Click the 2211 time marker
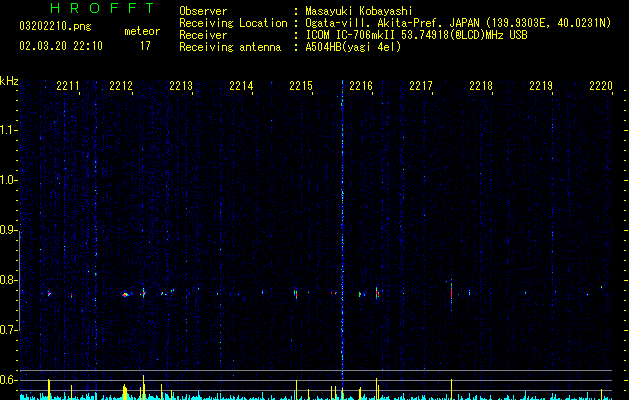Viewport: 629px width, 400px height. (67, 85)
